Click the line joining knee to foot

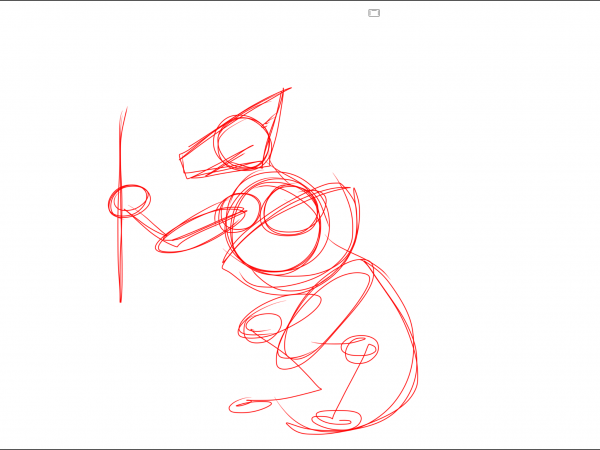[348, 383]
